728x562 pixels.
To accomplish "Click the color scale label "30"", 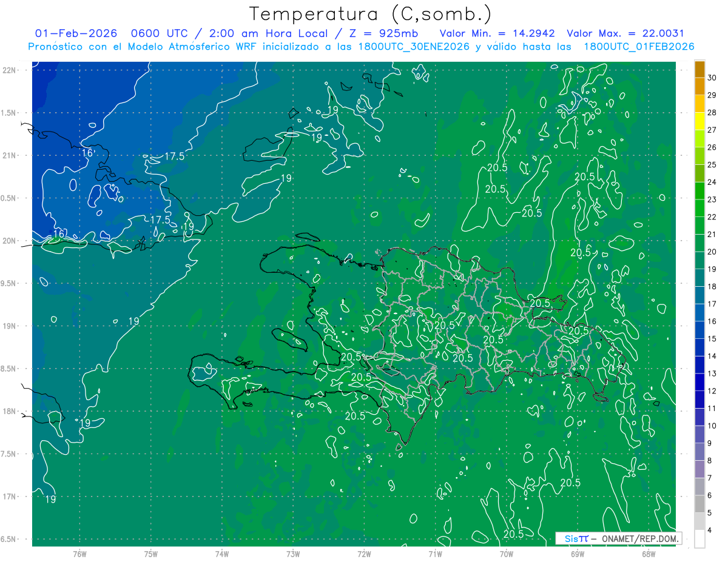I will tap(712, 78).
